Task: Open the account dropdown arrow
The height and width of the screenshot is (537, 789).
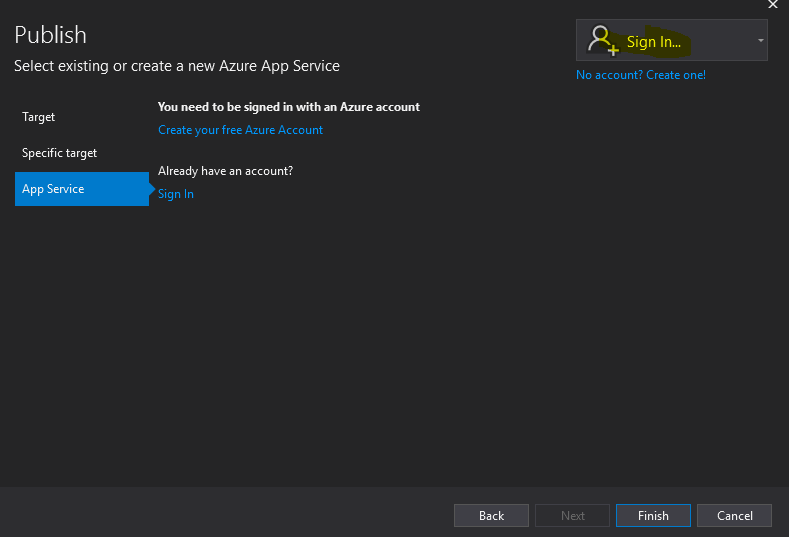Action: click(760, 40)
